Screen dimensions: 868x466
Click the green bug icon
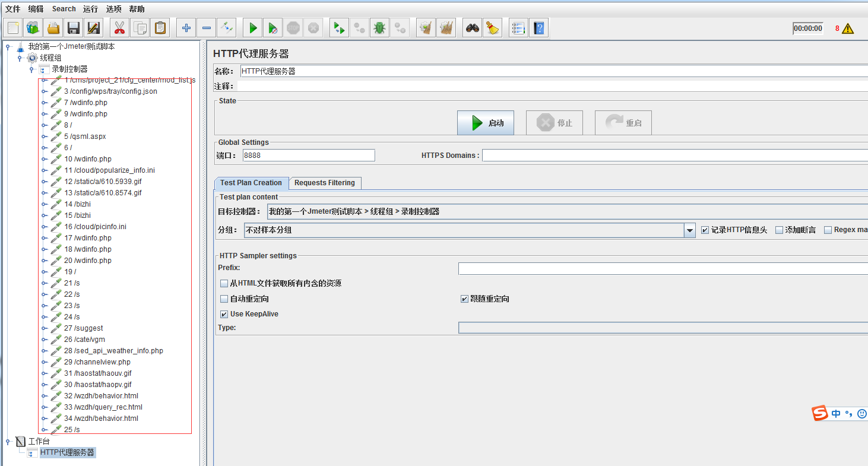pyautogui.click(x=379, y=27)
